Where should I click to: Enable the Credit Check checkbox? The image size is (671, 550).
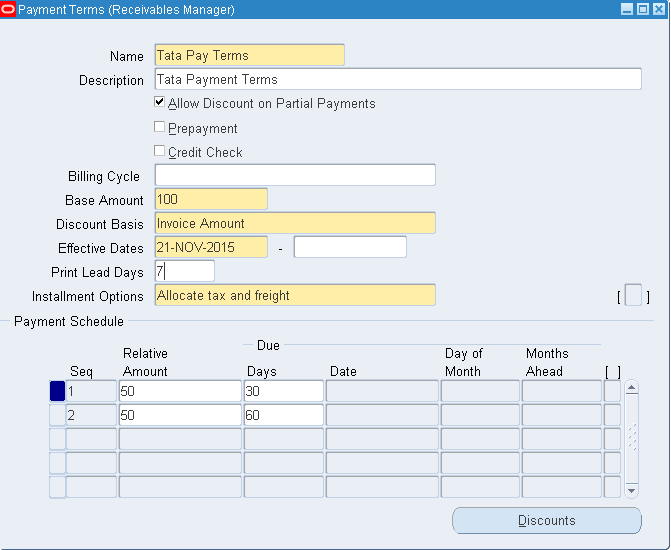[160, 151]
